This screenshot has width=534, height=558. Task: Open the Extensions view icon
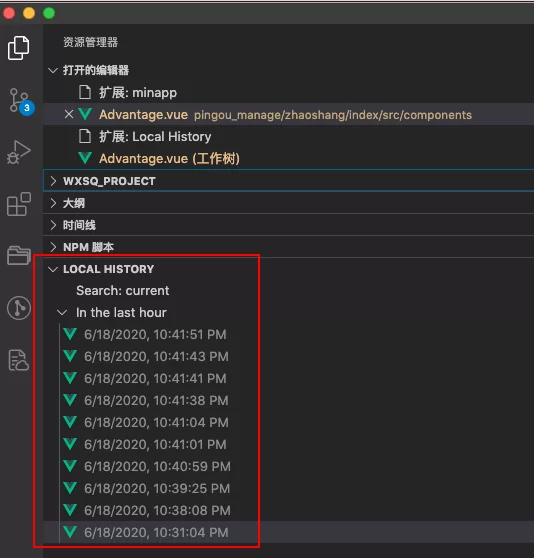(x=18, y=204)
